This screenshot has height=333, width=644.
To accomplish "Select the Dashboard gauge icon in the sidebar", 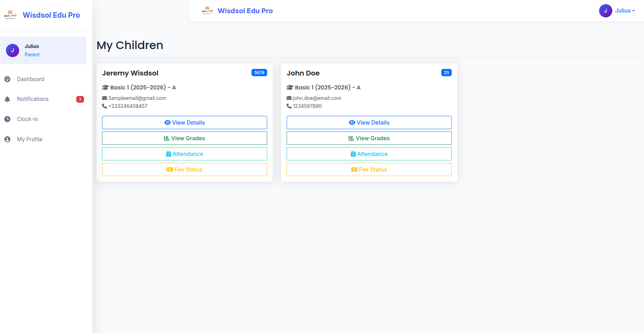I will [x=7, y=79].
